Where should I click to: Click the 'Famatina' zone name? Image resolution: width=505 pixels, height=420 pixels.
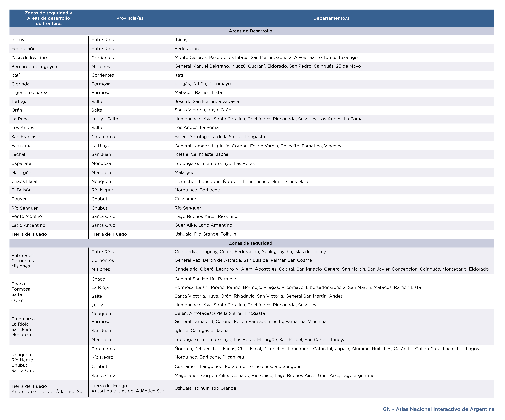click(21, 146)
